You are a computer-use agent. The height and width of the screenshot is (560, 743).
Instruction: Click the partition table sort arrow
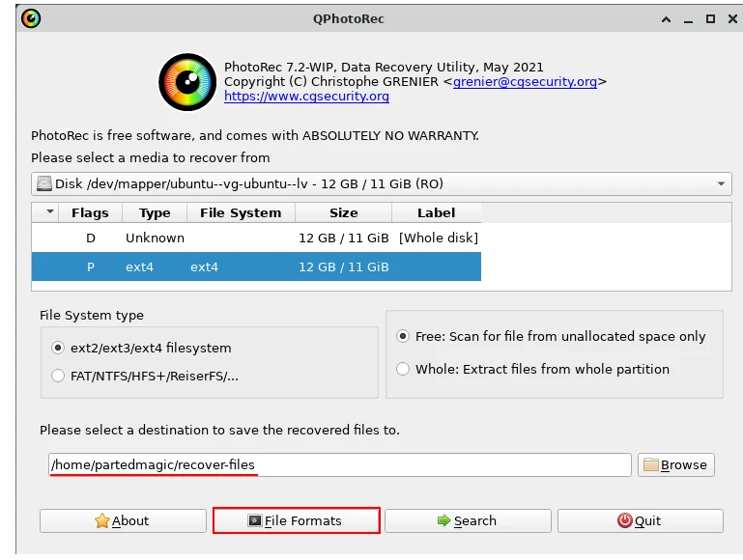coord(48,212)
